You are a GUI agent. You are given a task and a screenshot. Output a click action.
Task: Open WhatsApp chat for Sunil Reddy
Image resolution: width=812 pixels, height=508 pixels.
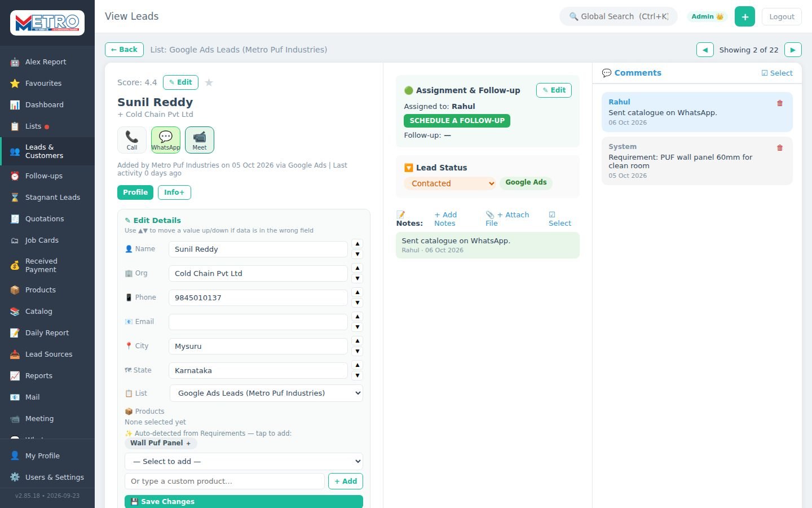166,140
